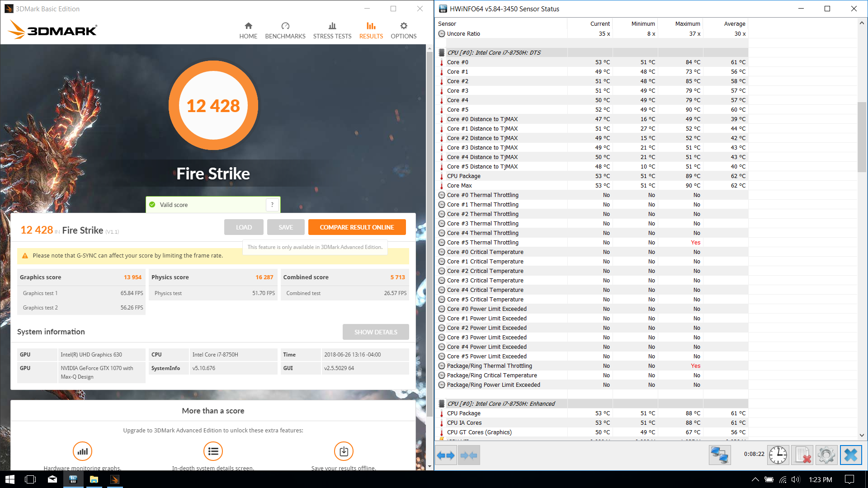Go to the HOME tab in 3DMark
This screenshot has height=488, width=868.
click(x=248, y=31)
